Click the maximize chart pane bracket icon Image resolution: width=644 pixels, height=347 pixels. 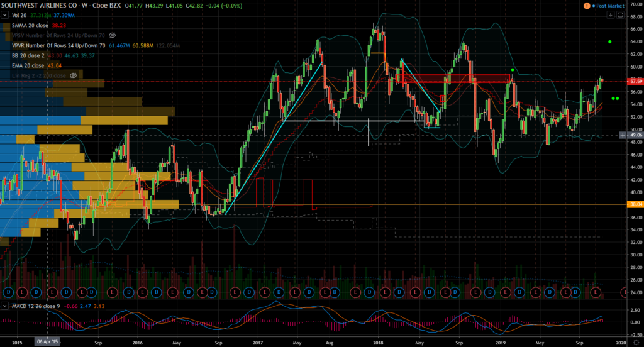620,15
